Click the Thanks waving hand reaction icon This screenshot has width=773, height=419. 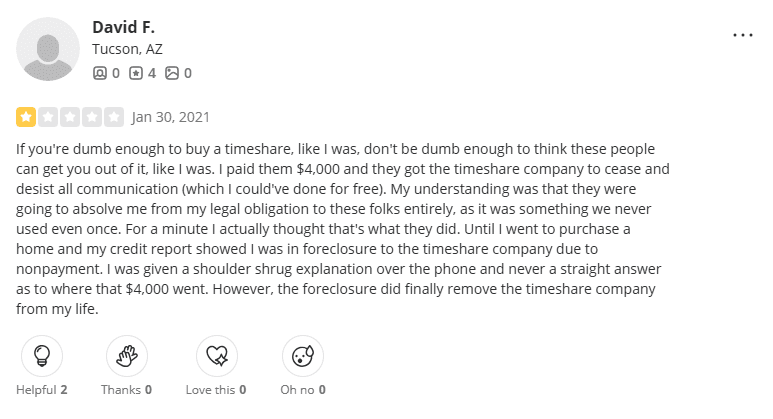click(x=128, y=354)
